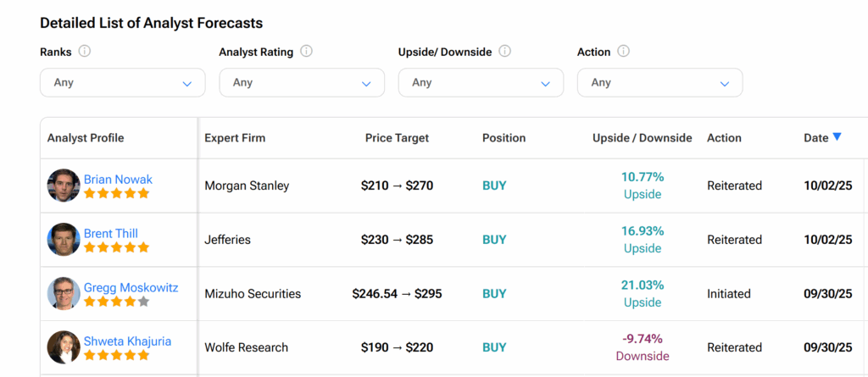
Task: Click Brian Nowak's five-star rating
Action: 116,193
